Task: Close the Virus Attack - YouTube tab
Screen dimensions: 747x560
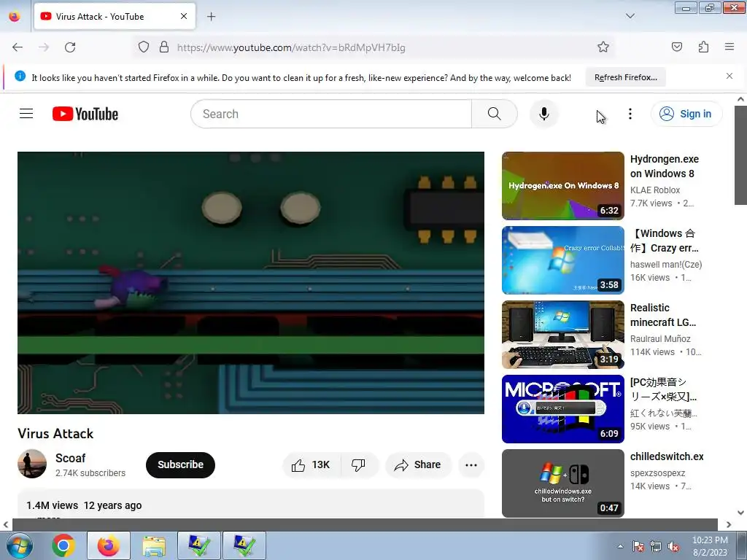Action: coord(183,16)
